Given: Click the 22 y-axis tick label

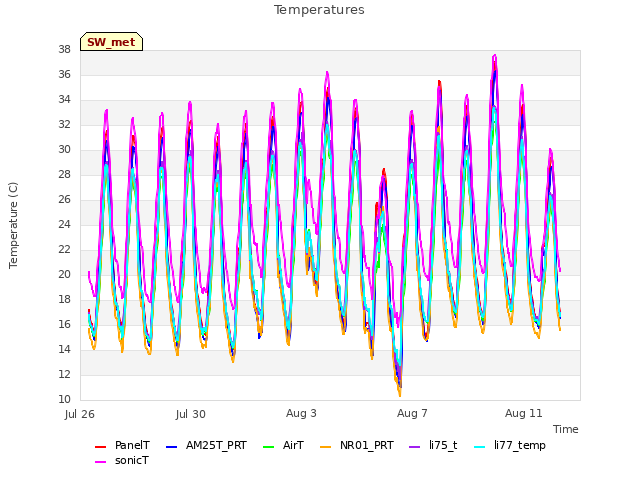Looking at the screenshot, I should coord(64,249).
